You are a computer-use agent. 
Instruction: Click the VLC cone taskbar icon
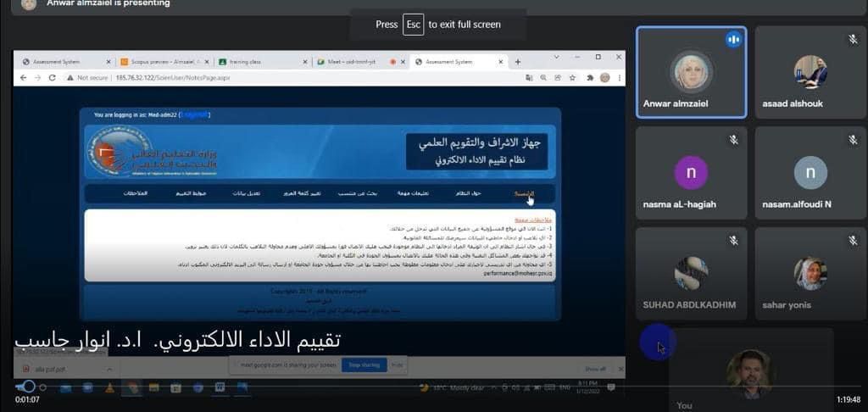[x=109, y=388]
